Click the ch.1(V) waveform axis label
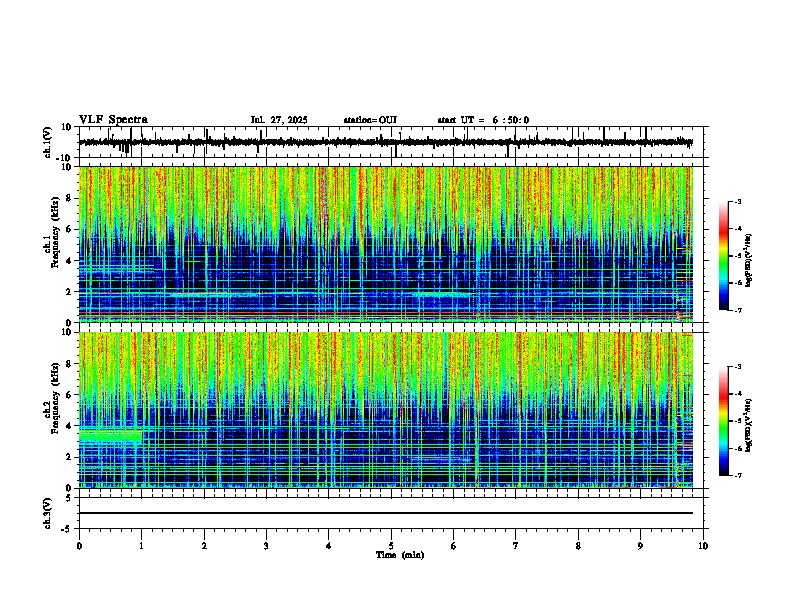 click(x=48, y=142)
